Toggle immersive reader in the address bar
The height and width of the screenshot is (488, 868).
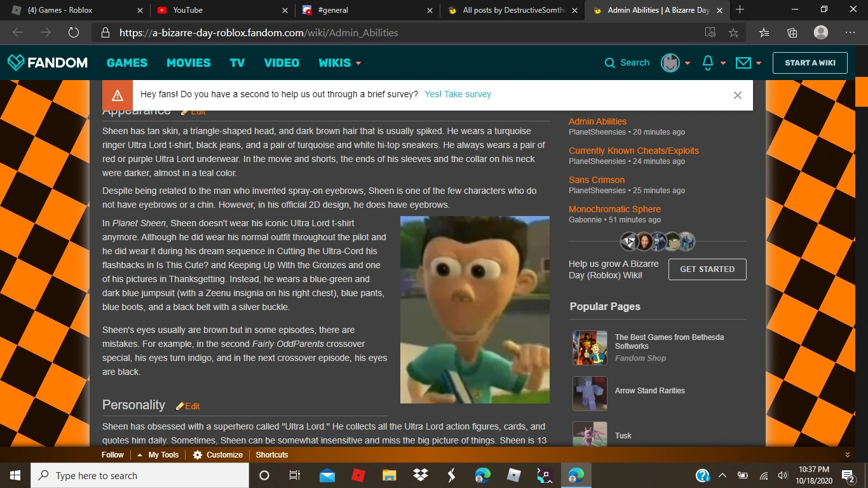710,32
